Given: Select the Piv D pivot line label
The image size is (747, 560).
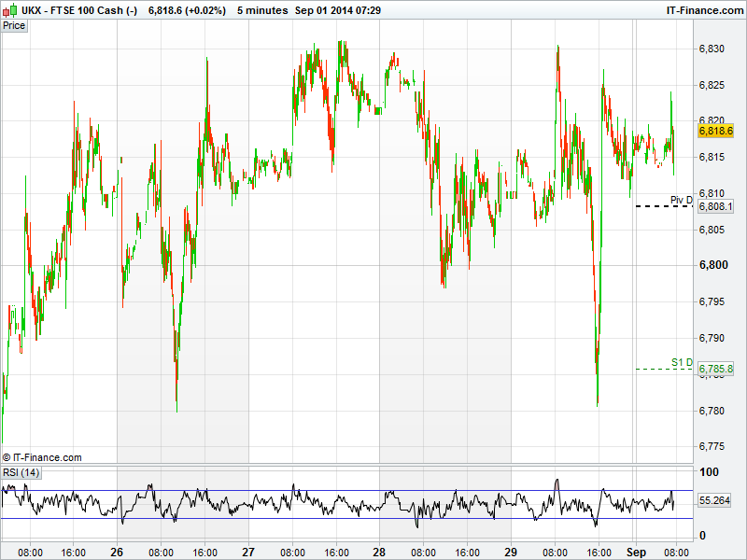Looking at the screenshot, I should [x=682, y=200].
